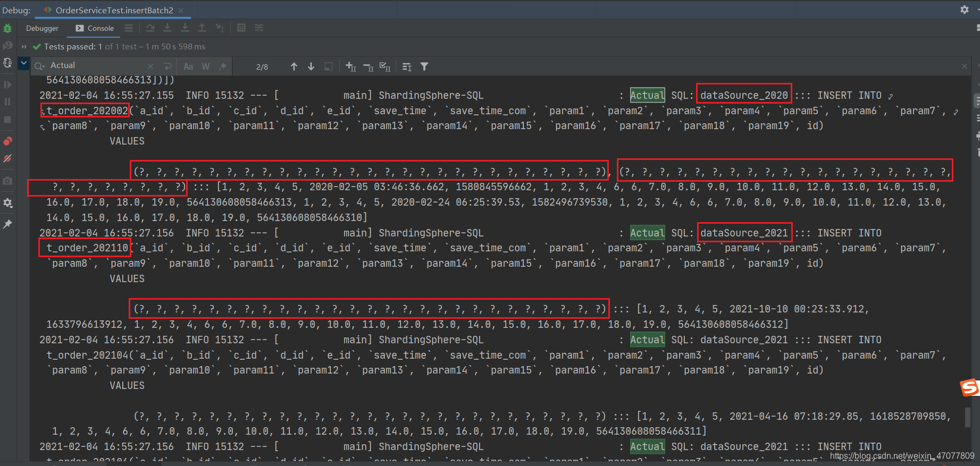Click the Step Out icon
Image resolution: width=980 pixels, height=466 pixels.
[x=202, y=28]
